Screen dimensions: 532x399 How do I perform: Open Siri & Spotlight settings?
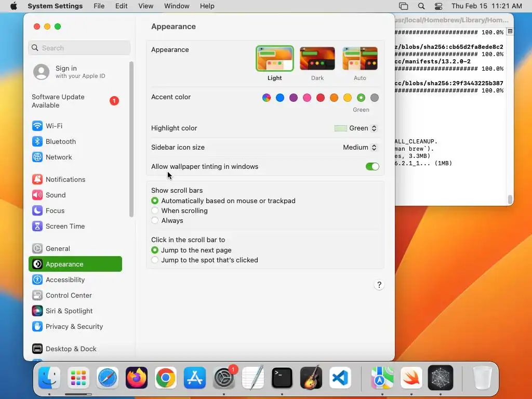[75, 311]
